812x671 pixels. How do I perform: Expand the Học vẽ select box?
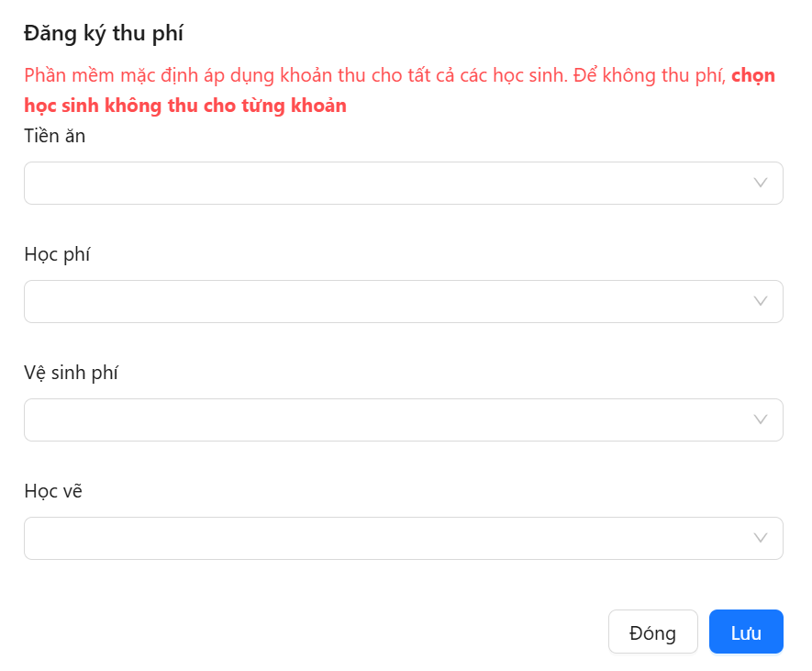pos(385,538)
